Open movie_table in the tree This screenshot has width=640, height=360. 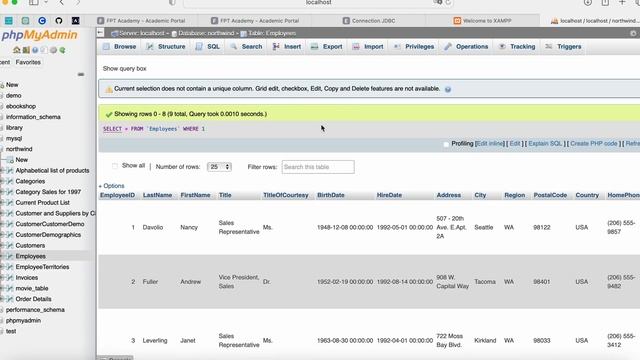32,288
